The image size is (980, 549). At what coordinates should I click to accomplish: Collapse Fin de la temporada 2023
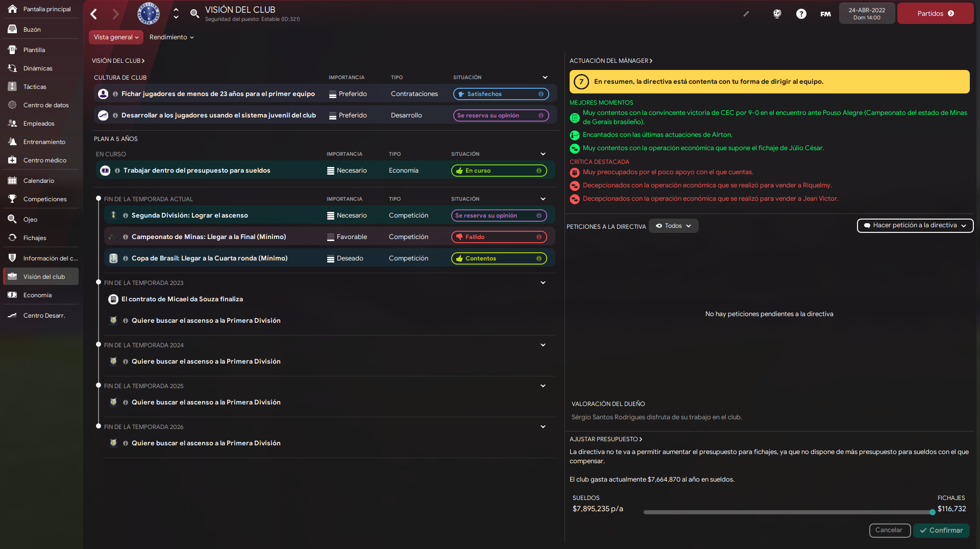tap(543, 283)
